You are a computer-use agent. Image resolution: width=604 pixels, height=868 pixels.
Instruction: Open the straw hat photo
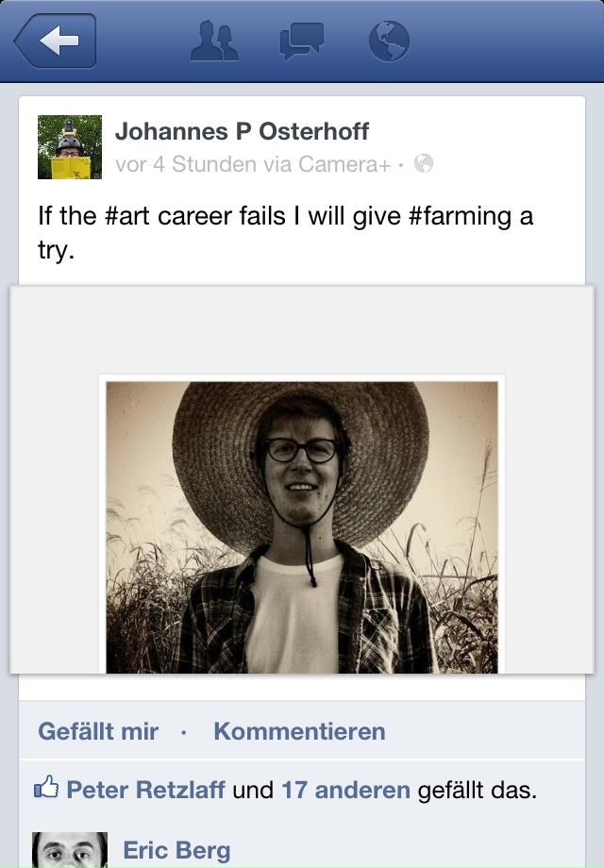pyautogui.click(x=302, y=527)
